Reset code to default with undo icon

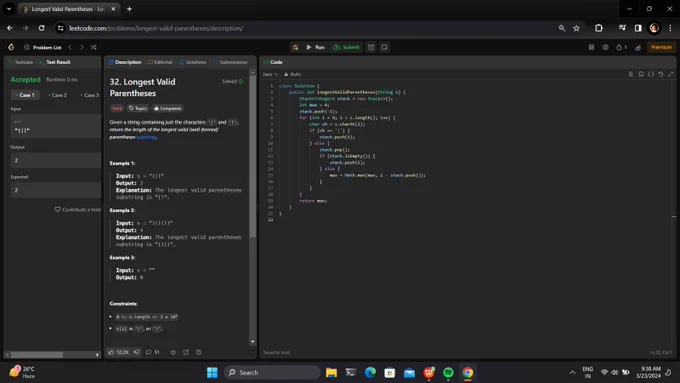[661, 74]
